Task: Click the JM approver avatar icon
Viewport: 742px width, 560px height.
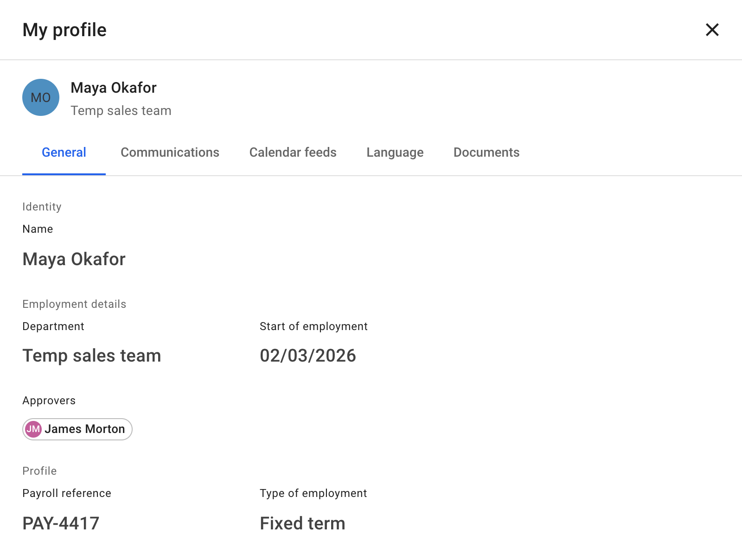Action: point(33,429)
